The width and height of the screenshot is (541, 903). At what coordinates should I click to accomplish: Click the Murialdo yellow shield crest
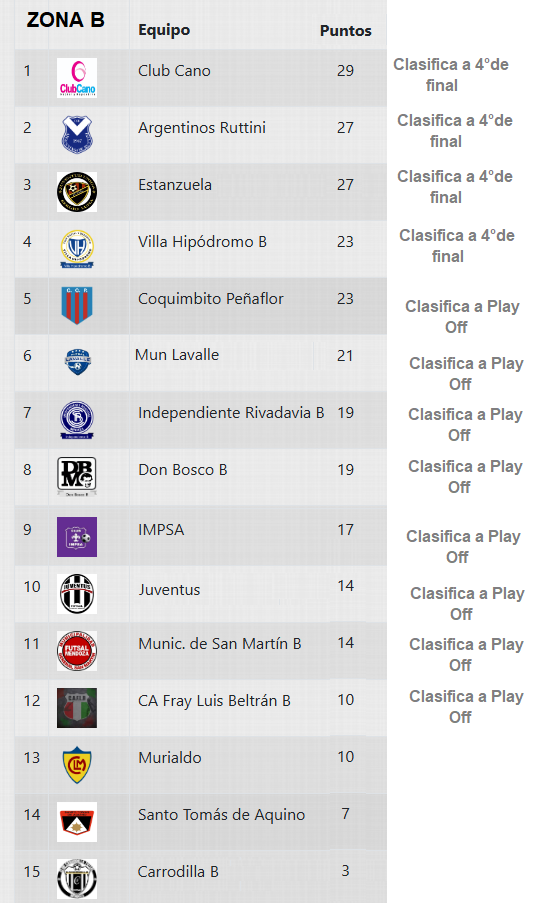[77, 764]
